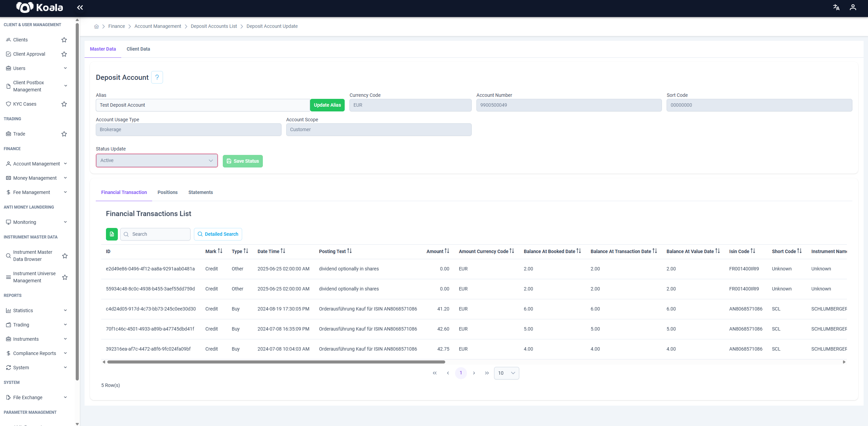This screenshot has width=868, height=426.
Task: Collapse the sidebar with the double-chevron icon
Action: click(x=80, y=7)
